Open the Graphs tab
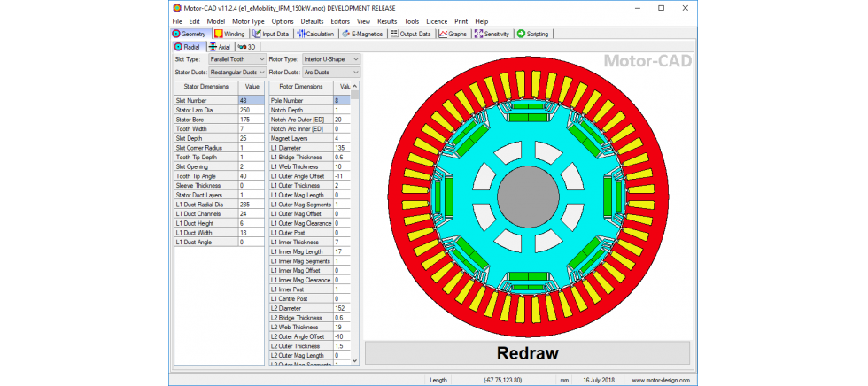Image resolution: width=868 pixels, height=386 pixels. pyautogui.click(x=453, y=34)
